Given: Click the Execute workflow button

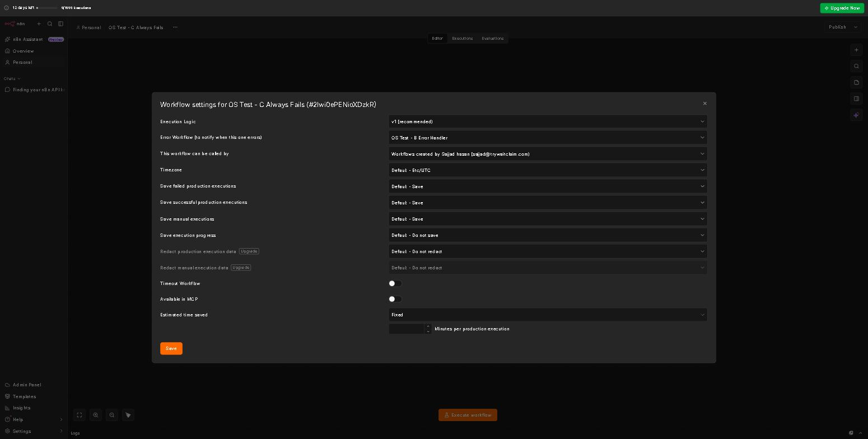Looking at the screenshot, I should click(468, 415).
